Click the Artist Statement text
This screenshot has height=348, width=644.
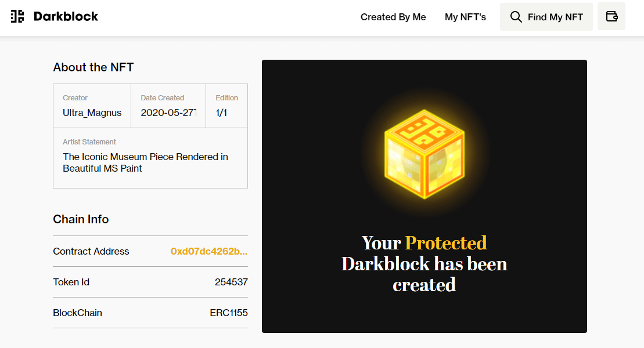[x=145, y=162]
